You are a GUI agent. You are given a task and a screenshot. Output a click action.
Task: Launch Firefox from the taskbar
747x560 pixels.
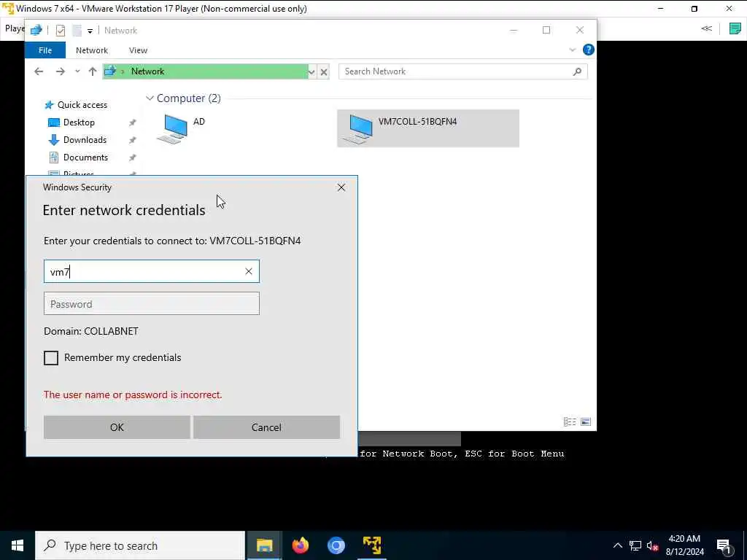tap(300, 545)
